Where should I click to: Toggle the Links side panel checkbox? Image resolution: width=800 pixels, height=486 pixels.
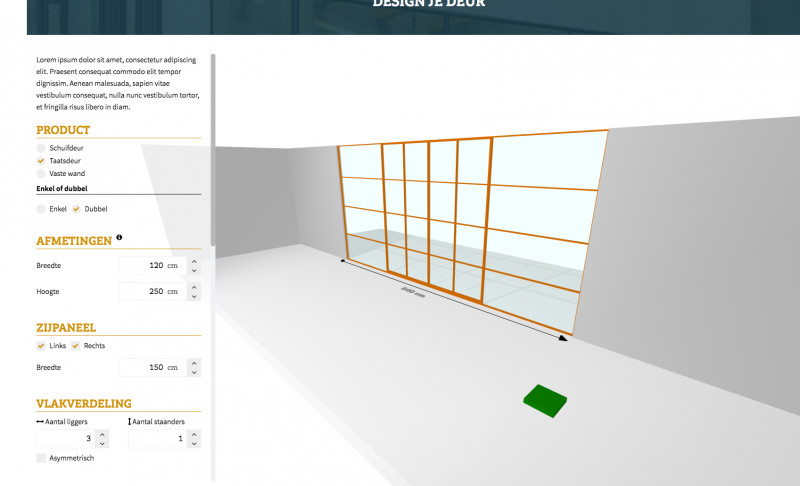click(x=41, y=346)
